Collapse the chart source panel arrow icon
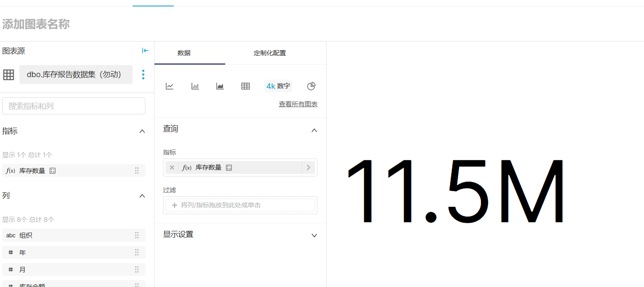 (145, 51)
